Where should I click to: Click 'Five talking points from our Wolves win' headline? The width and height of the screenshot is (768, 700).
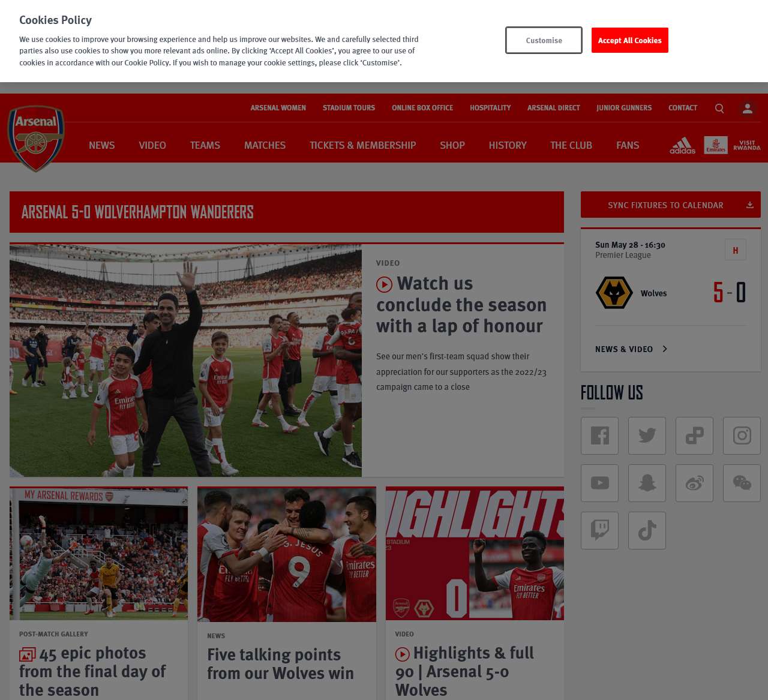[281, 664]
